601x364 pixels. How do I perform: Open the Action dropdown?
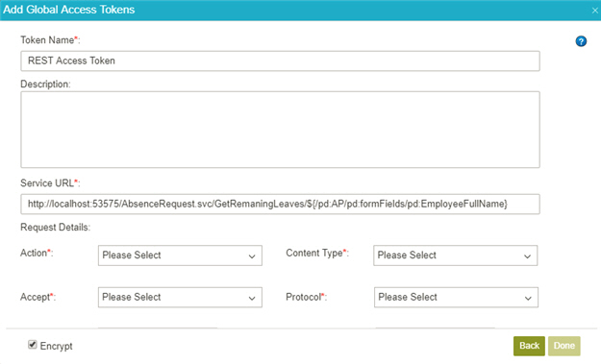[x=180, y=255]
